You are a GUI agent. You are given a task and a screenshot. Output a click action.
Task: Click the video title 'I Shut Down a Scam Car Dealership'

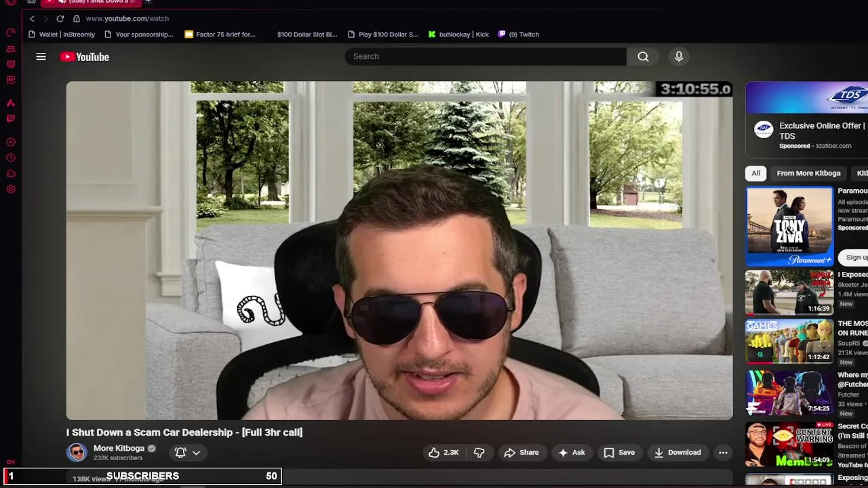[184, 432]
